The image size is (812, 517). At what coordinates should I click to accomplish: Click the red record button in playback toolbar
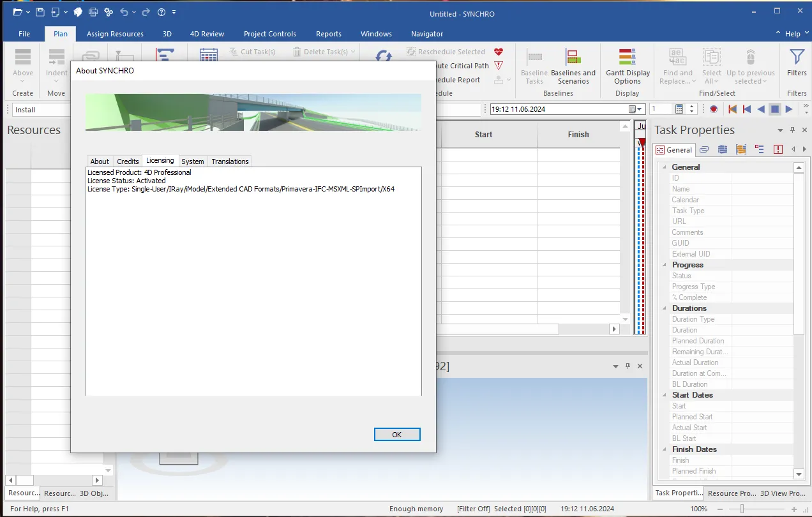(714, 109)
